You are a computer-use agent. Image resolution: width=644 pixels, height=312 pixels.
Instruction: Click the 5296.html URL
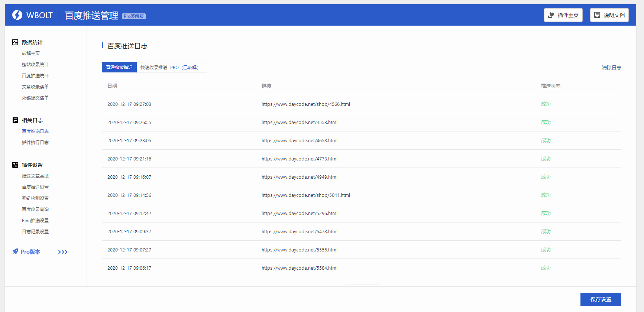(x=300, y=214)
